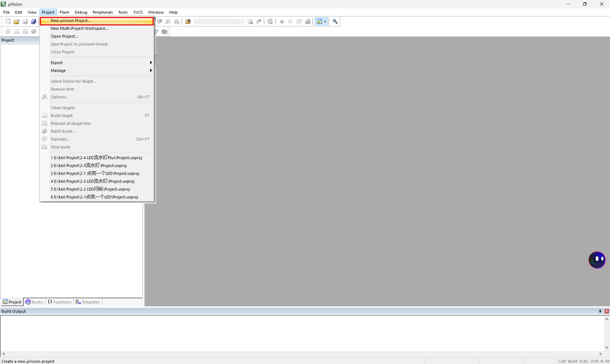Click the Save All toolbar icon

pyautogui.click(x=34, y=22)
